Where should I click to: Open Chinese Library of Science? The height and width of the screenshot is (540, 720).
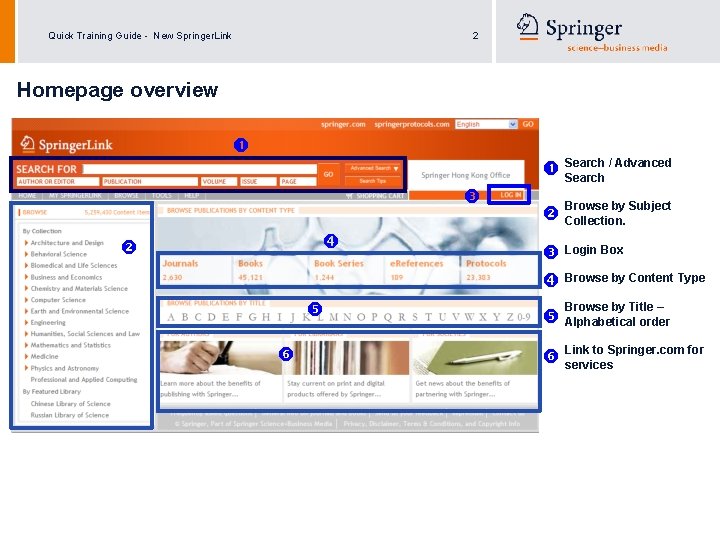(70, 404)
